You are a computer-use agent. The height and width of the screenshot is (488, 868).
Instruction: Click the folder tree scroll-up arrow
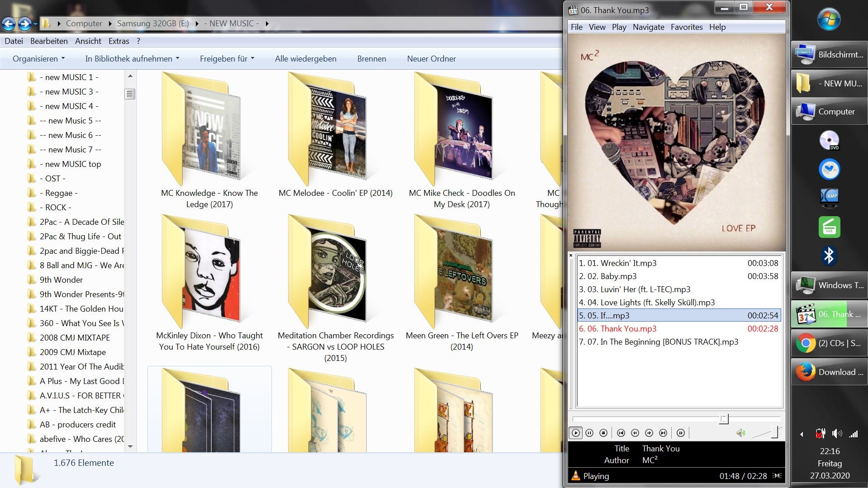pos(130,76)
